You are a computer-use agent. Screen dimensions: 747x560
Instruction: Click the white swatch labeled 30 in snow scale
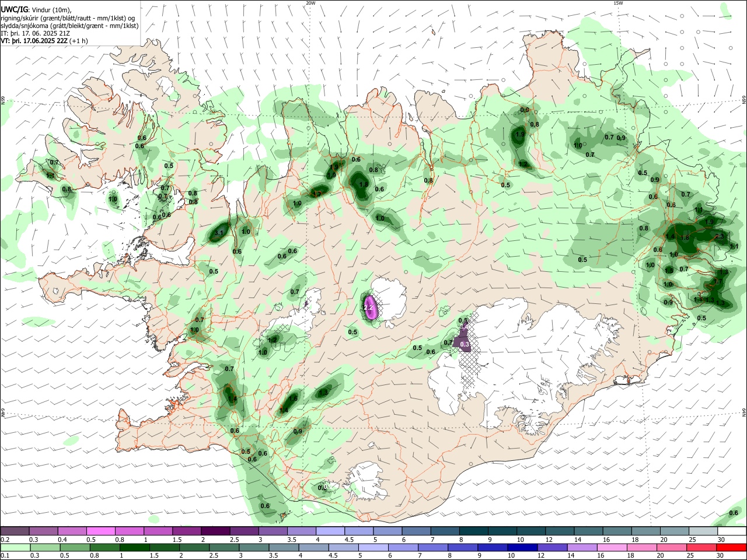coord(732,531)
